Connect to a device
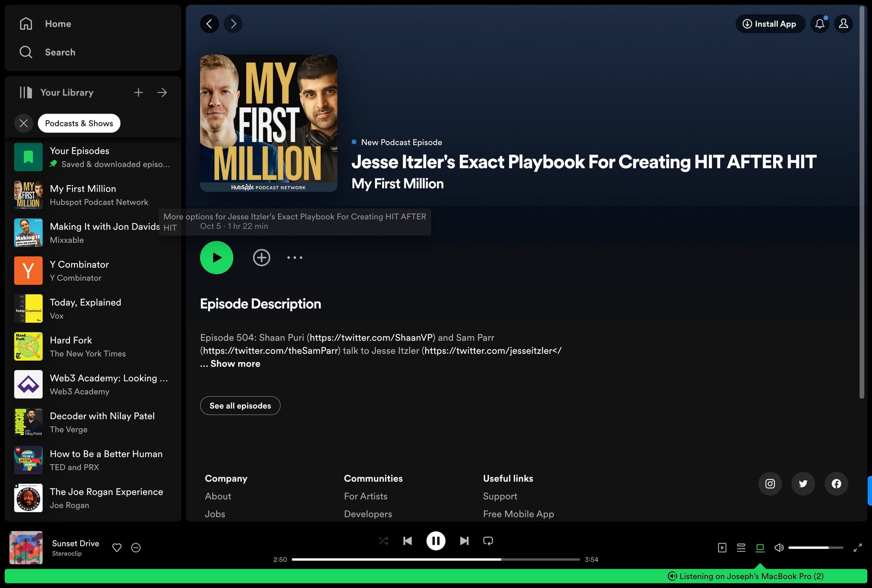Screen dimensions: 872x588 coord(760,548)
